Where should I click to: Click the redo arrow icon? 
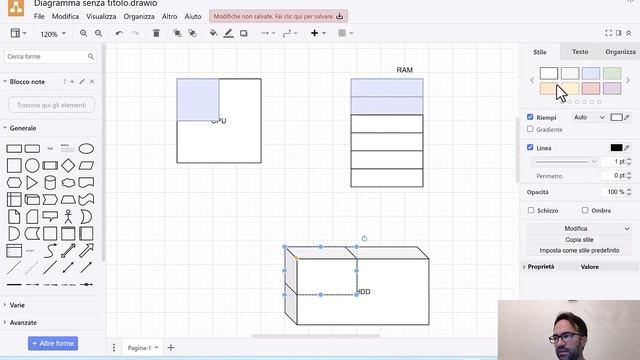(135, 33)
